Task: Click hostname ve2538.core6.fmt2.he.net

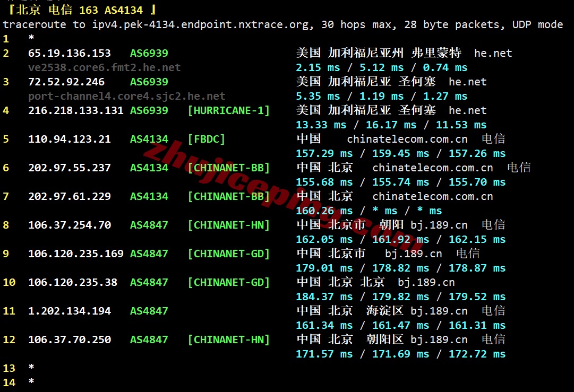Action: click(104, 68)
